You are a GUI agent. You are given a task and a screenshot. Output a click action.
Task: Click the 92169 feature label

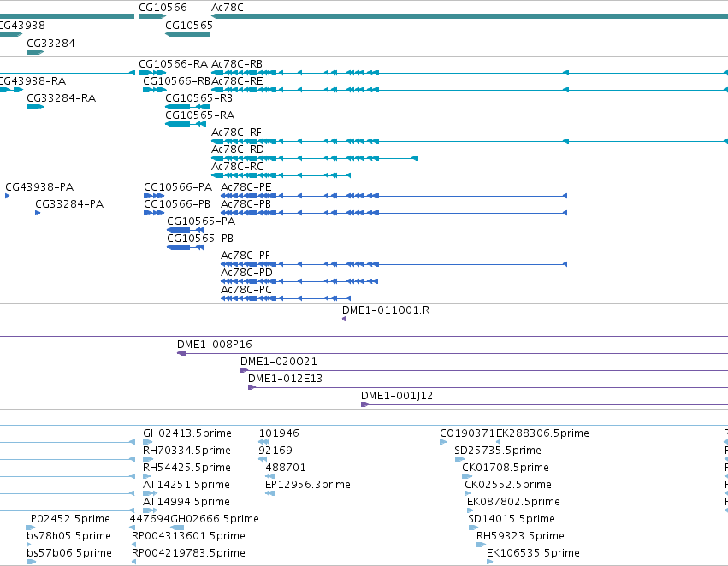[275, 451]
